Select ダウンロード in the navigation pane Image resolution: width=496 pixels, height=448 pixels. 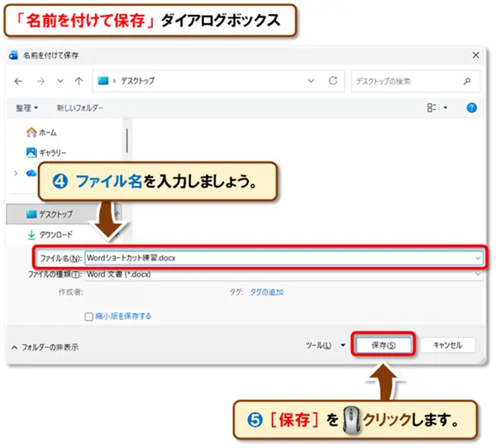[50, 235]
